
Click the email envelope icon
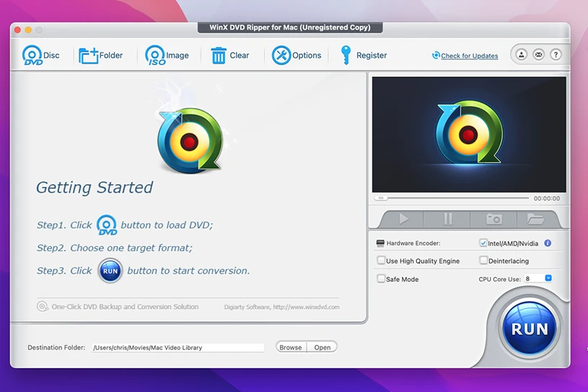point(538,55)
